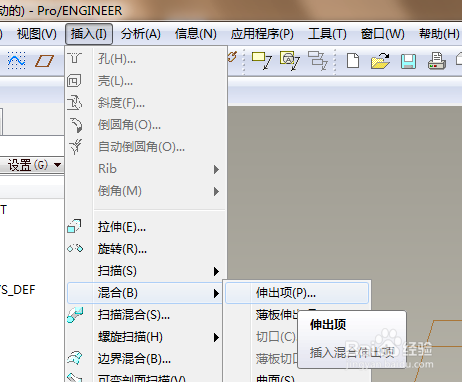
Task: Select 斜度(F)... menu entry
Action: click(x=147, y=103)
